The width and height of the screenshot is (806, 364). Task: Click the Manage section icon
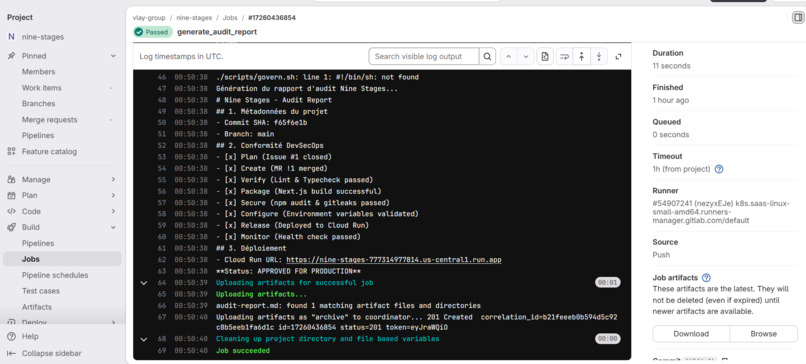coord(11,179)
